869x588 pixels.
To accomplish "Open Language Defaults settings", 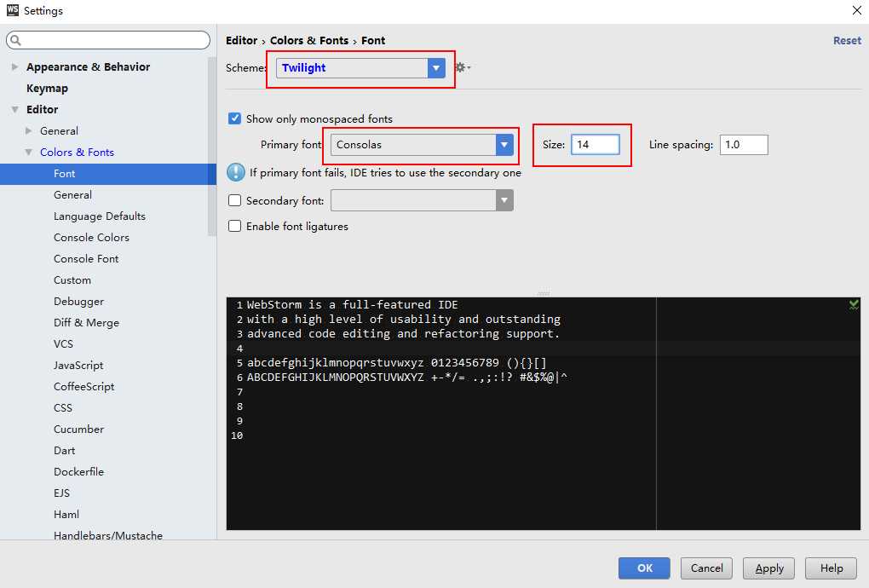I will 100,216.
